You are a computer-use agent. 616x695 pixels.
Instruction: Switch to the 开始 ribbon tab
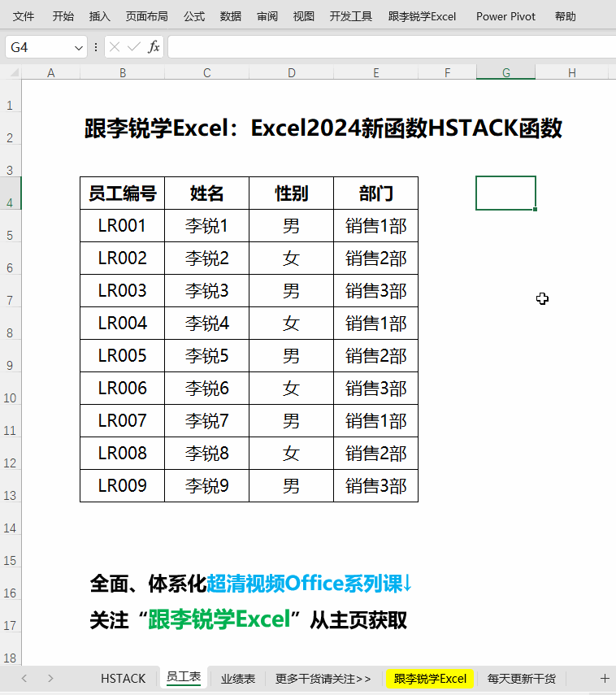coord(63,16)
